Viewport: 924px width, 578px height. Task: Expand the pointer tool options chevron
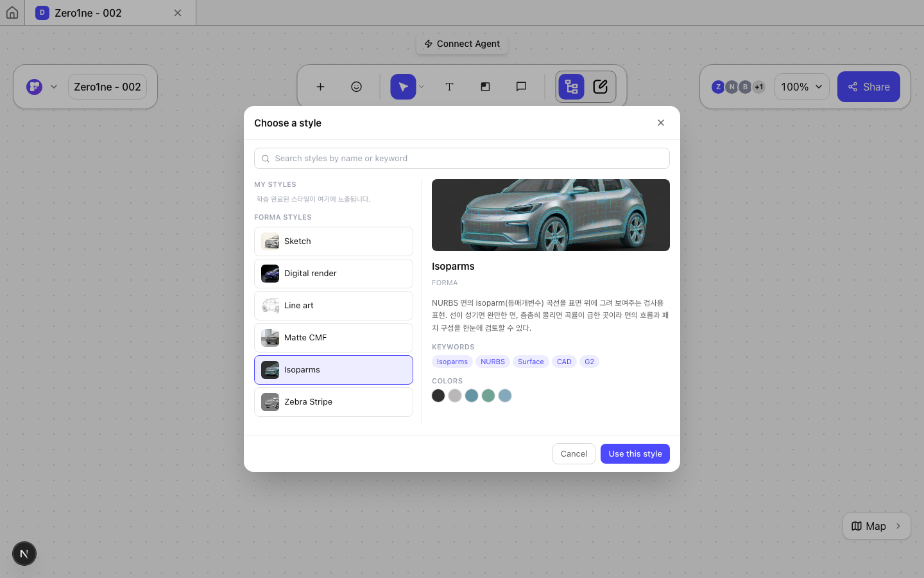(x=422, y=87)
